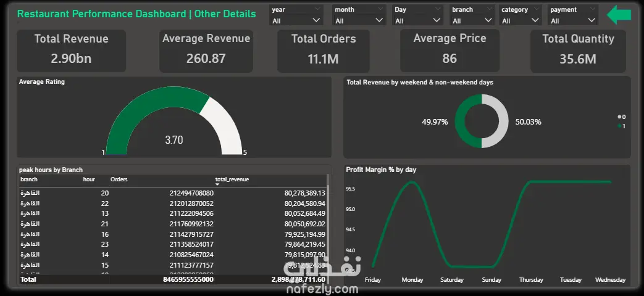This screenshot has height=296, width=644.
Task: Click the Total orders value 8465955555000
Action: click(x=188, y=279)
